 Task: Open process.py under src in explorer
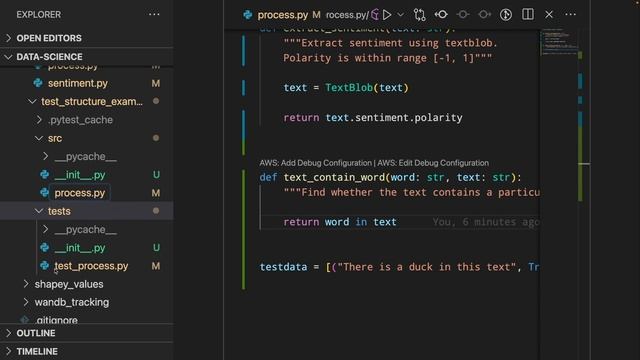click(80, 193)
